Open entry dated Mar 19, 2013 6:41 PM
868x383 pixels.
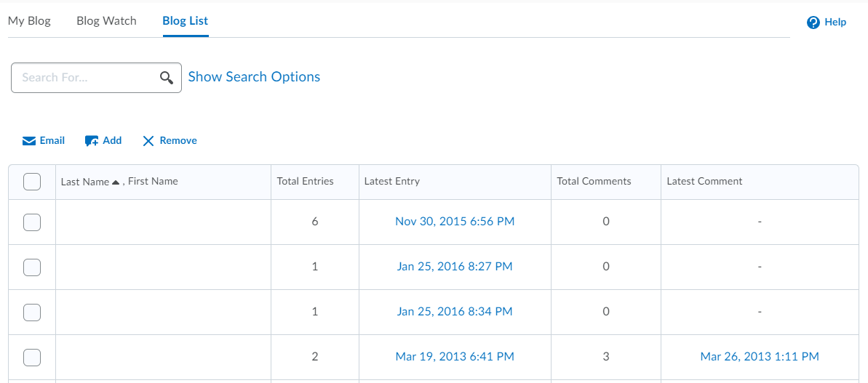click(x=455, y=357)
